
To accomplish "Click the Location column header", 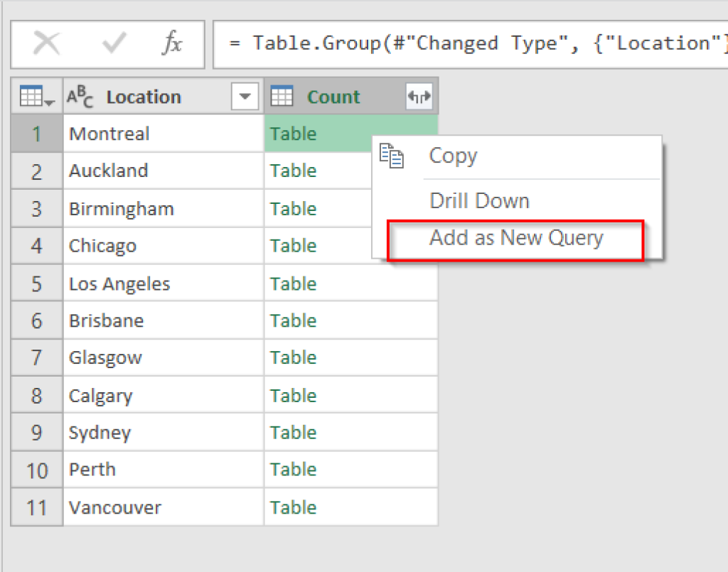I will pyautogui.click(x=144, y=97).
